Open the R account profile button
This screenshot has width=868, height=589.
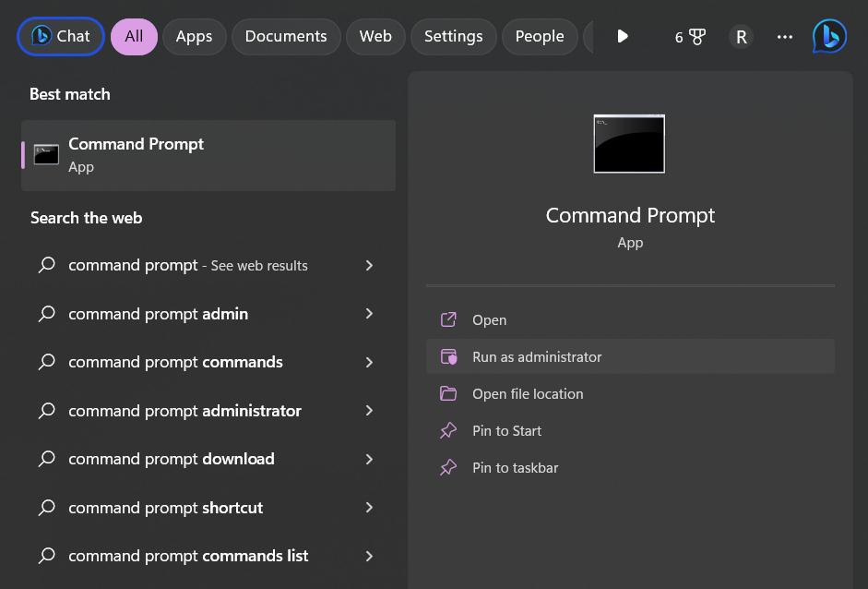pyautogui.click(x=742, y=37)
